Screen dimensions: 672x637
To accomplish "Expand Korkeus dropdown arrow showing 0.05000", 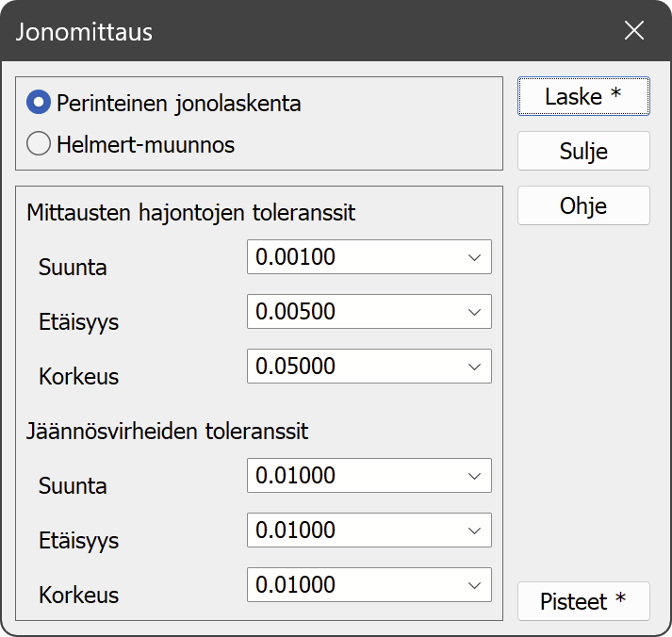I will (474, 367).
